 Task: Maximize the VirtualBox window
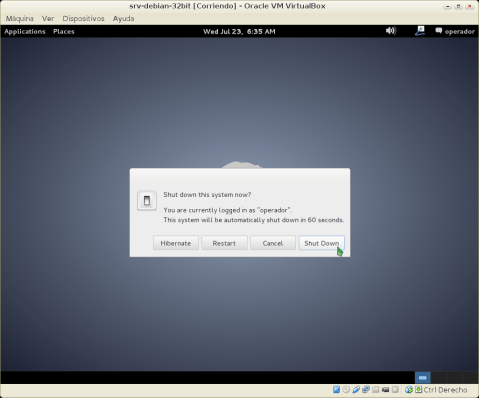point(459,6)
